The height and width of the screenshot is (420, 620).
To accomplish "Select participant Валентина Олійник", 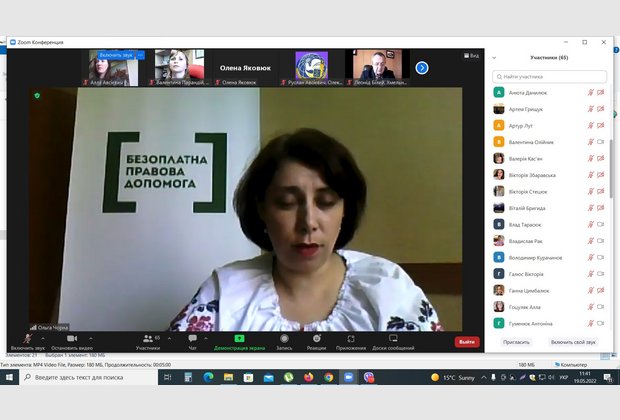I will [549, 142].
